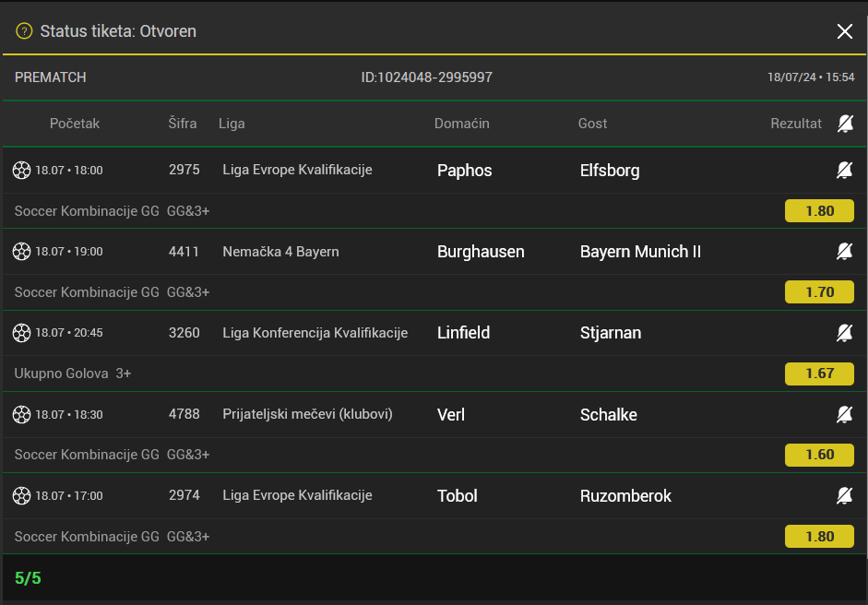Click the ticket ID 1024048-2995997
868x605 pixels.
tap(426, 77)
